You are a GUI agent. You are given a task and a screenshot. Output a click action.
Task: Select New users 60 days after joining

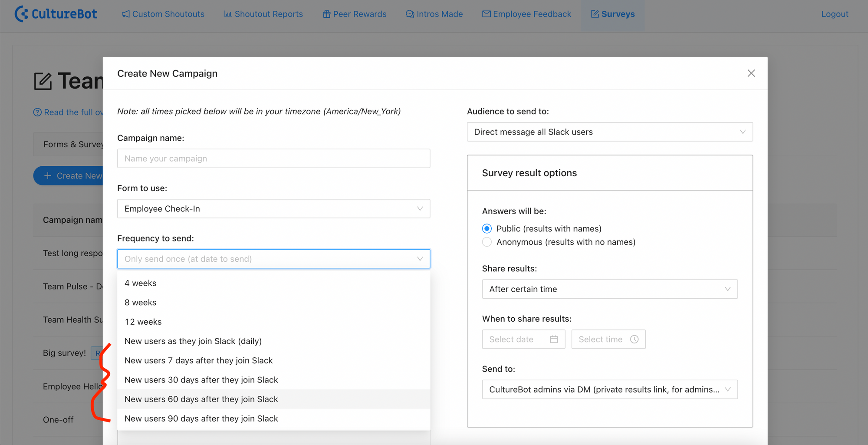pos(273,399)
